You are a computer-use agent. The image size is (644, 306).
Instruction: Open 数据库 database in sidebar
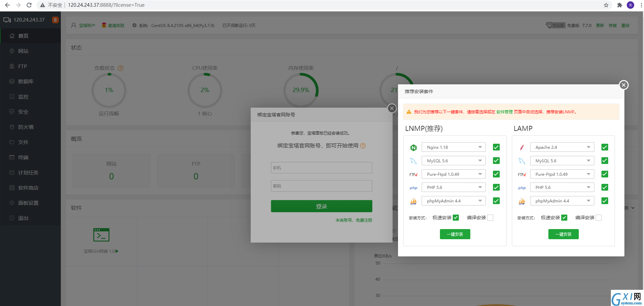[x=30, y=81]
